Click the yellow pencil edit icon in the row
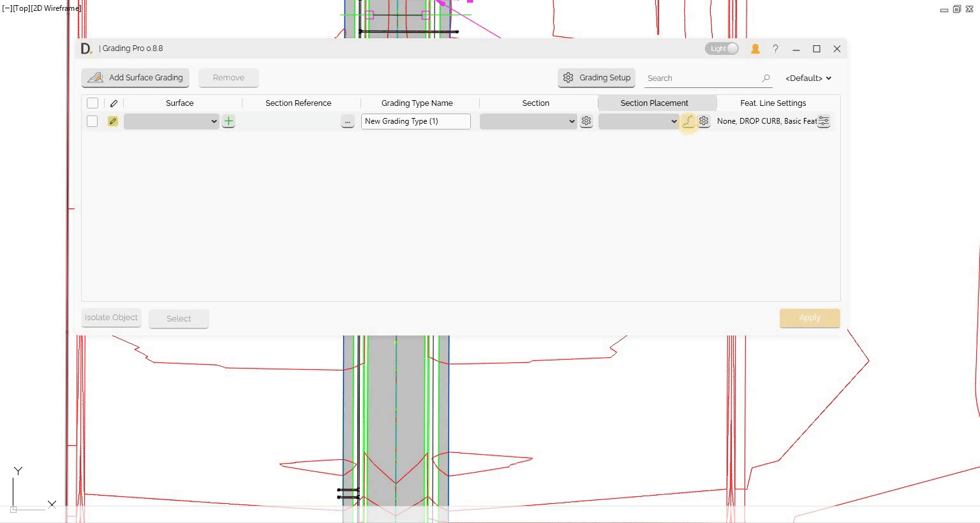 [113, 121]
